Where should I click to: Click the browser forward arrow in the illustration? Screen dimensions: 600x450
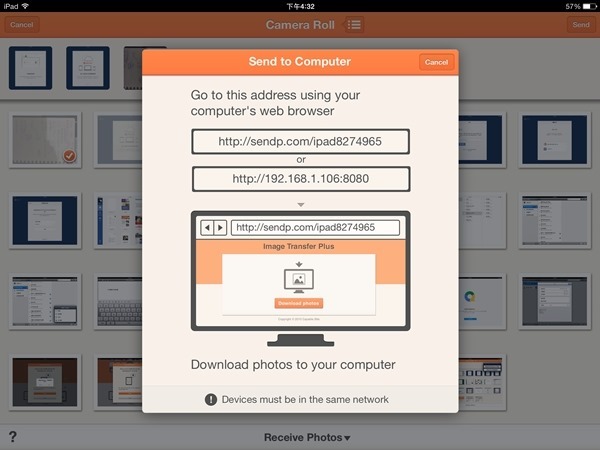pyautogui.click(x=220, y=228)
